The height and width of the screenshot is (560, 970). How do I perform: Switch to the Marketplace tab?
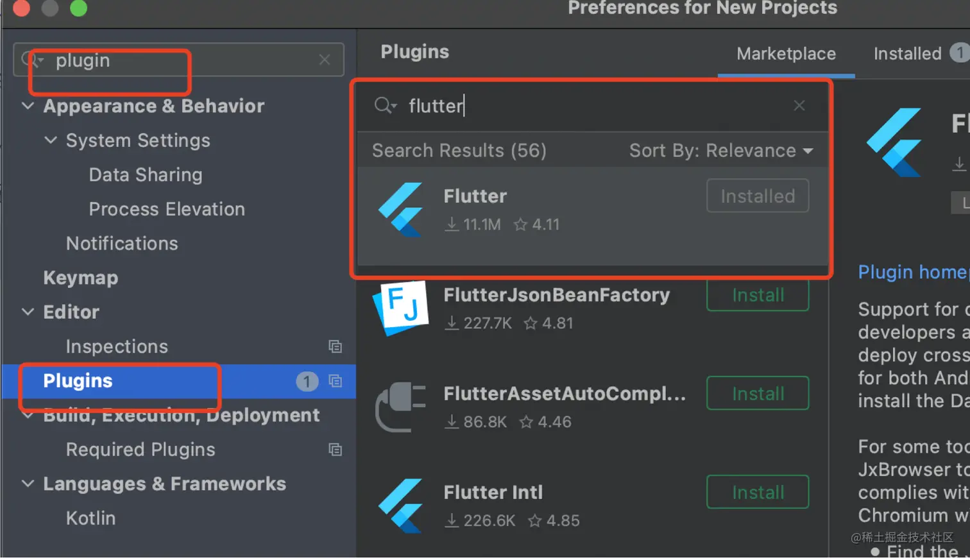tap(786, 54)
